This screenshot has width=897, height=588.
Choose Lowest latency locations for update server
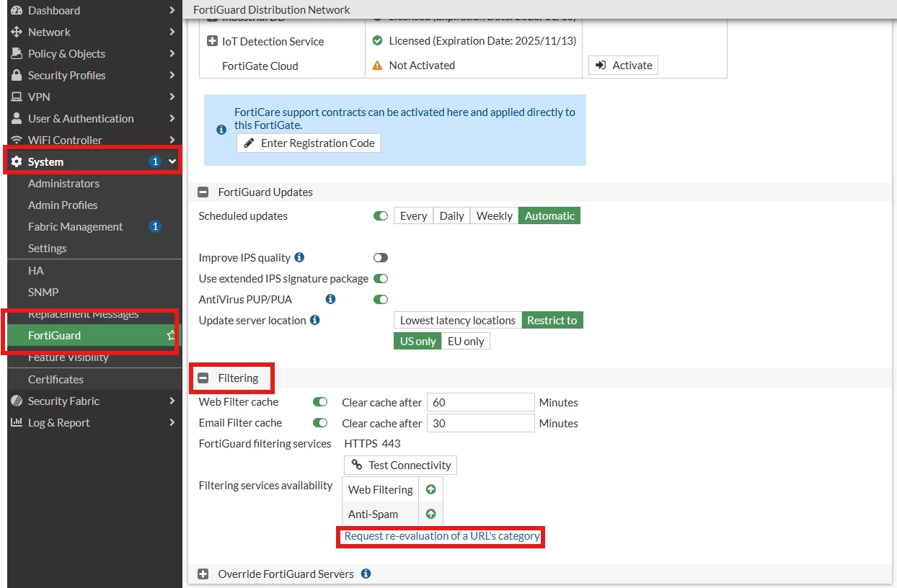coord(458,320)
